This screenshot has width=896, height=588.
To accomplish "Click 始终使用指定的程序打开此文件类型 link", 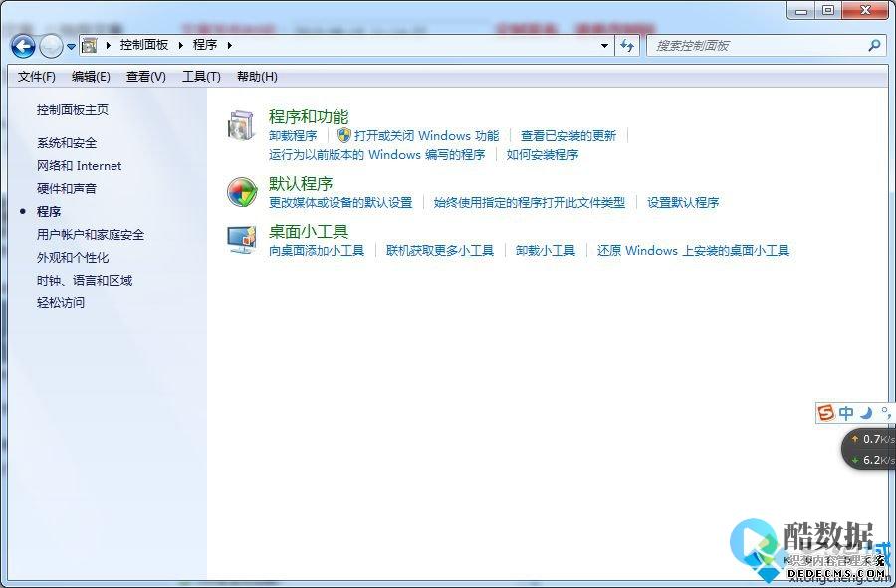I will (x=530, y=203).
